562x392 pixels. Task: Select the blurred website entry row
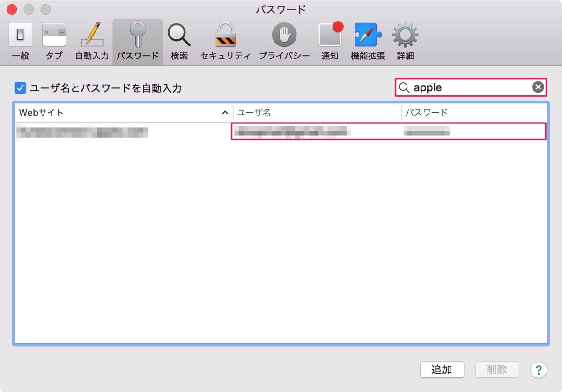pyautogui.click(x=281, y=132)
